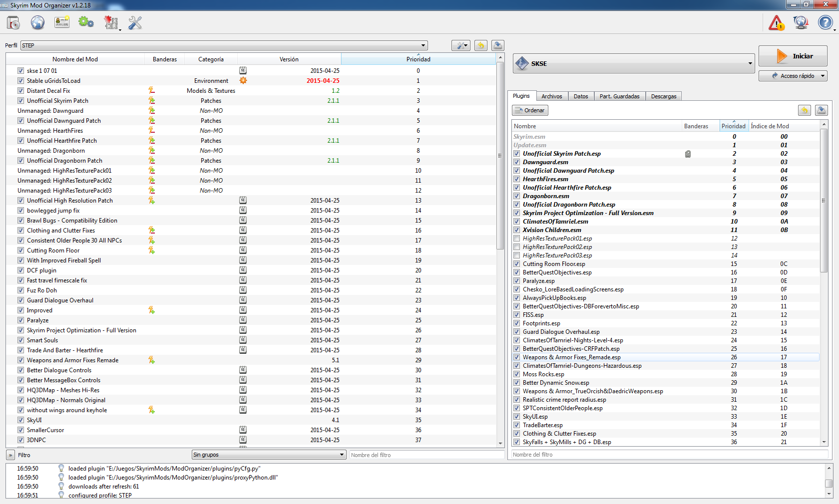Viewport: 839px width, 504px height.
Task: Open the help question mark icon
Action: pyautogui.click(x=825, y=23)
